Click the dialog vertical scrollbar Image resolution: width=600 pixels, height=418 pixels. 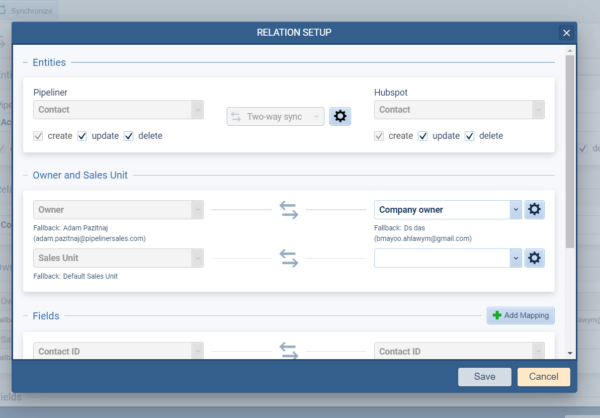coord(569,150)
